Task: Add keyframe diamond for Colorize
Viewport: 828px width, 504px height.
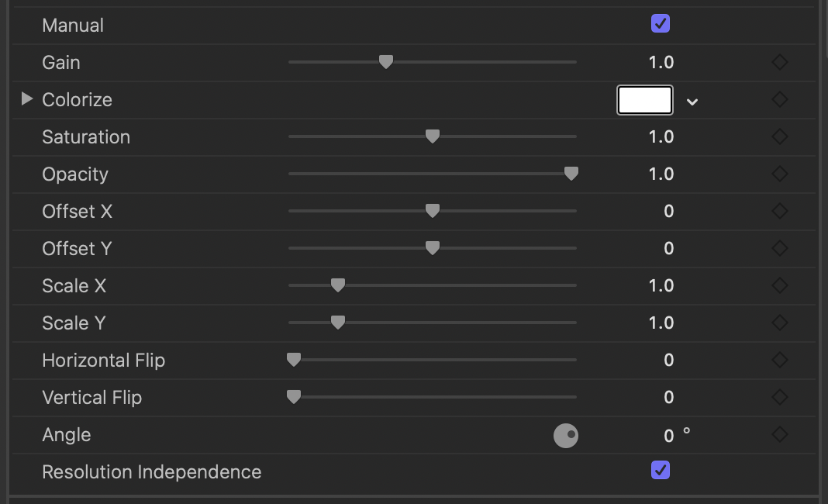Action: pos(779,99)
